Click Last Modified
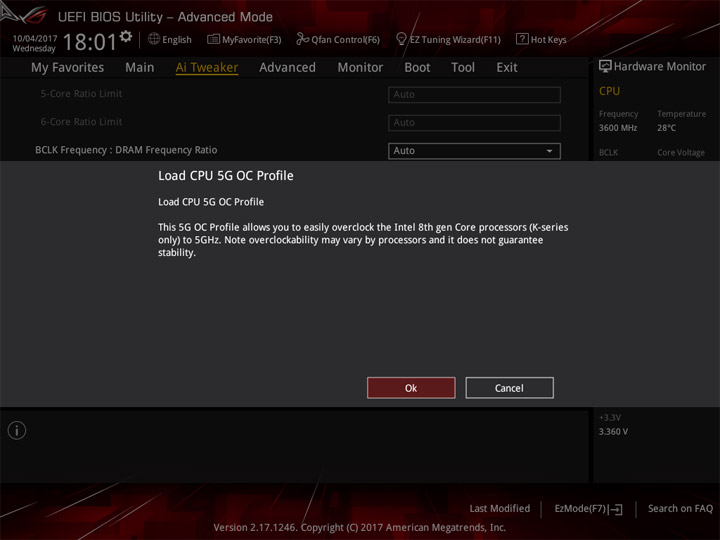This screenshot has height=540, width=720. 500,508
